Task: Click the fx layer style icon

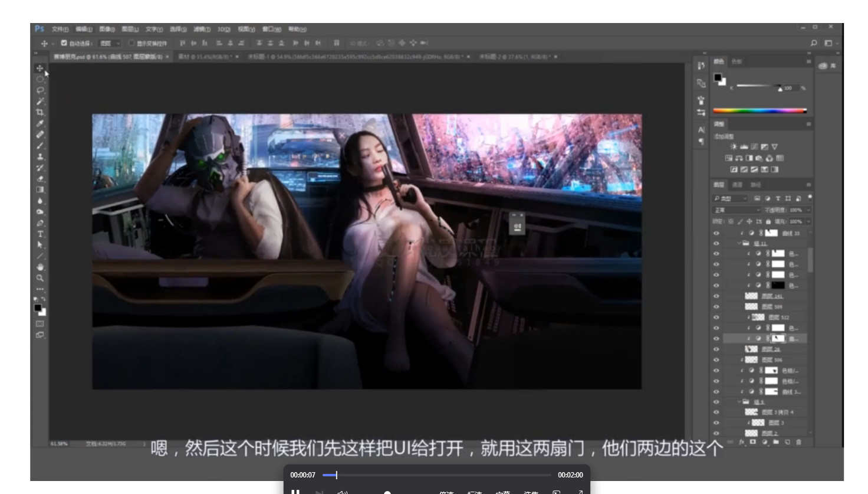Action: (x=742, y=441)
